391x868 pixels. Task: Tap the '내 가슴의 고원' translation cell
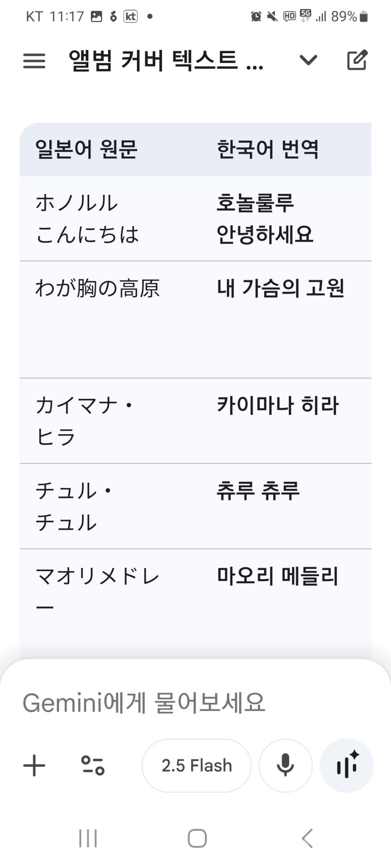[280, 288]
